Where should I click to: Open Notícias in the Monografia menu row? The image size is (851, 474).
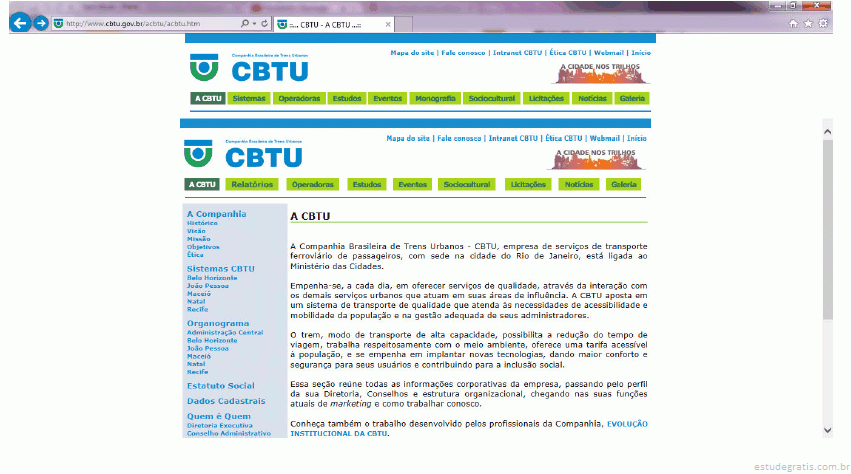tap(592, 98)
